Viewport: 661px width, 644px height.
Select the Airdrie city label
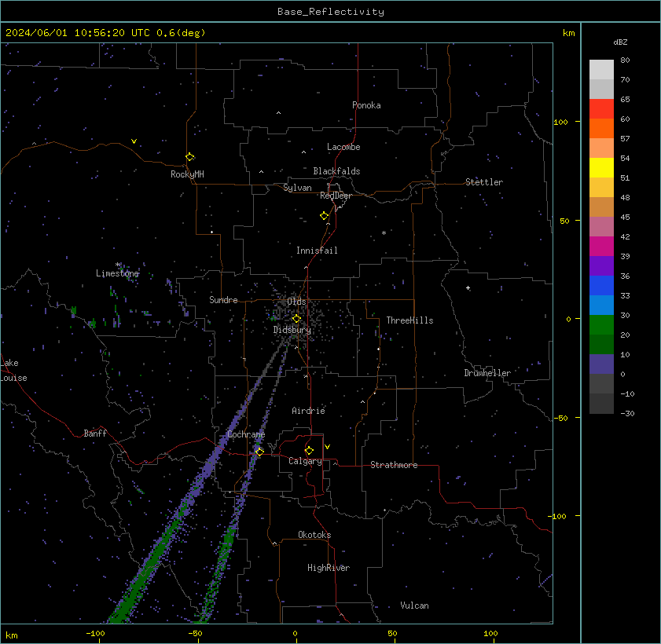pyautogui.click(x=308, y=411)
